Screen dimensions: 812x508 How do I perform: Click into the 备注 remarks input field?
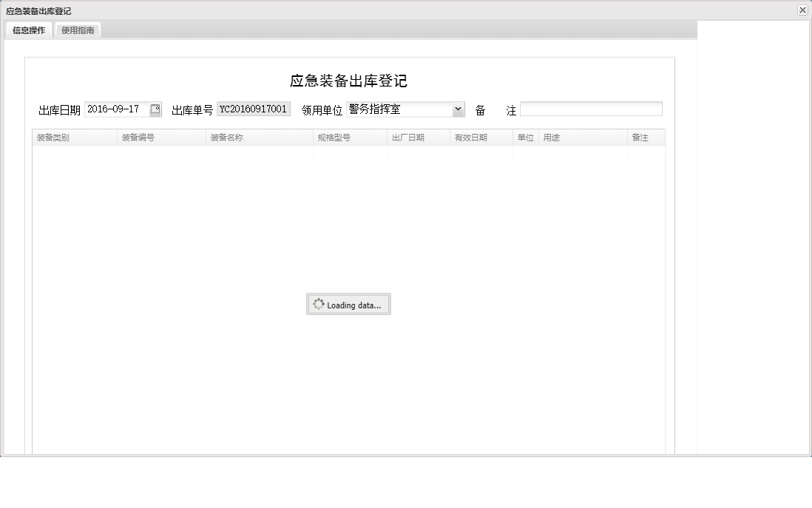click(592, 108)
